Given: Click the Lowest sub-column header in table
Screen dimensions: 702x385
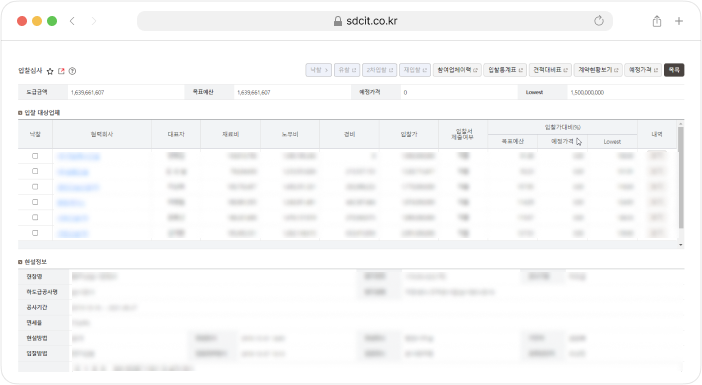Looking at the screenshot, I should (612, 141).
